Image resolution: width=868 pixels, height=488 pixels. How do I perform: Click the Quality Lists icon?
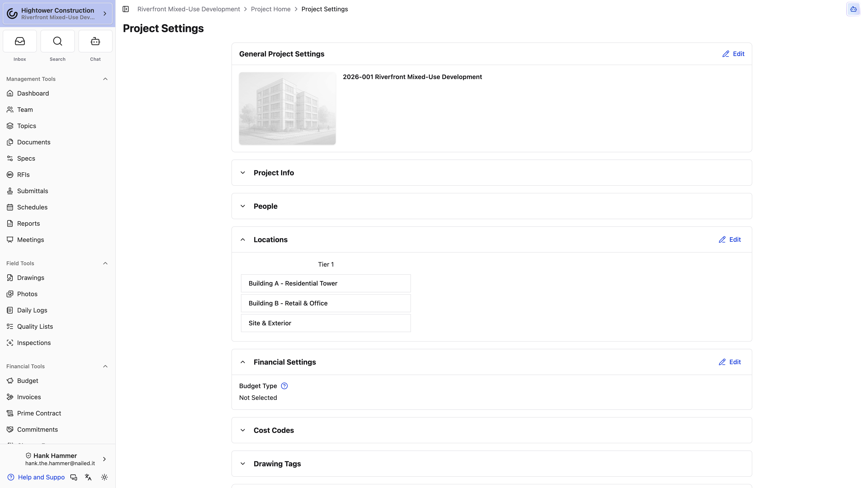(10, 327)
